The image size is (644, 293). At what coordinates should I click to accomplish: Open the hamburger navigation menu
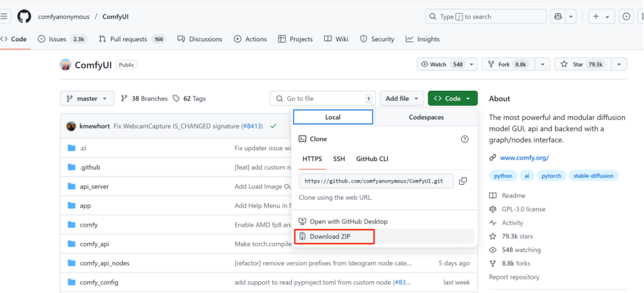tap(3, 17)
